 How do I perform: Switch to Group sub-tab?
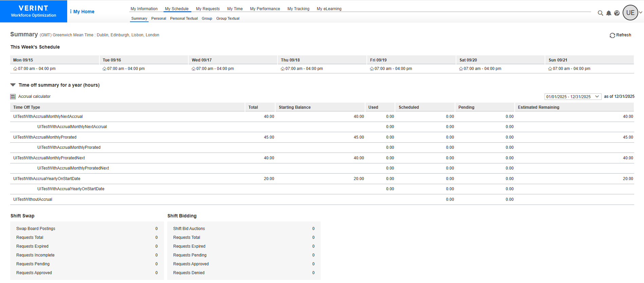[x=207, y=18]
